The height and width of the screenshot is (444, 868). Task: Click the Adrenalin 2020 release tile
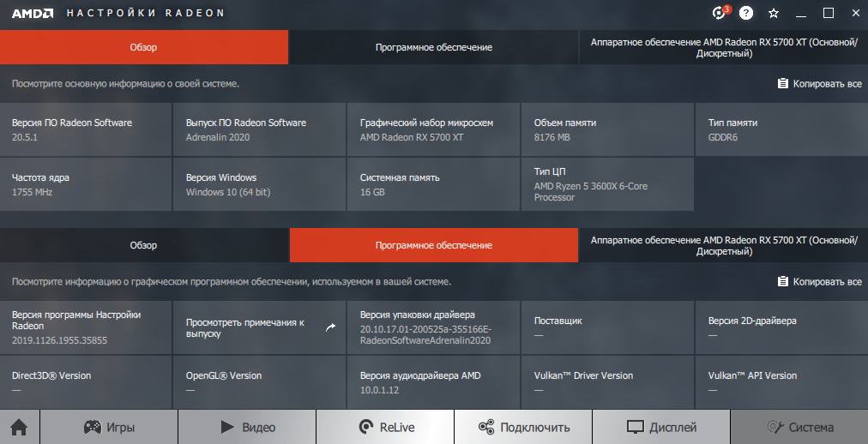tap(259, 129)
